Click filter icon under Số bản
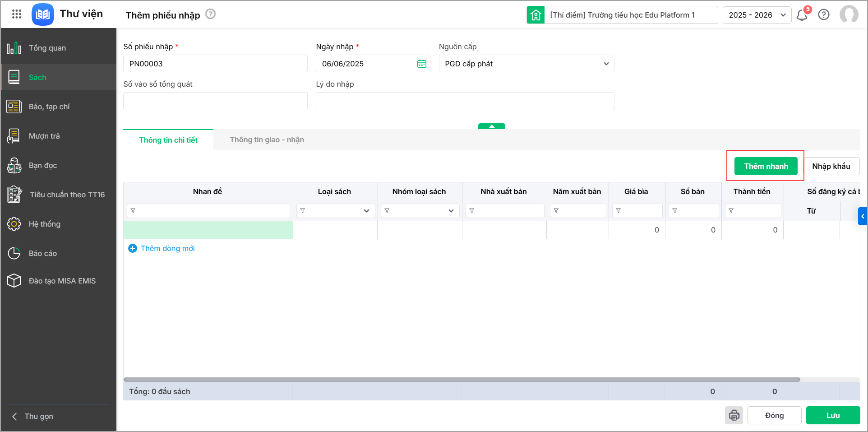Screen dimensions: 868x432 [675, 211]
